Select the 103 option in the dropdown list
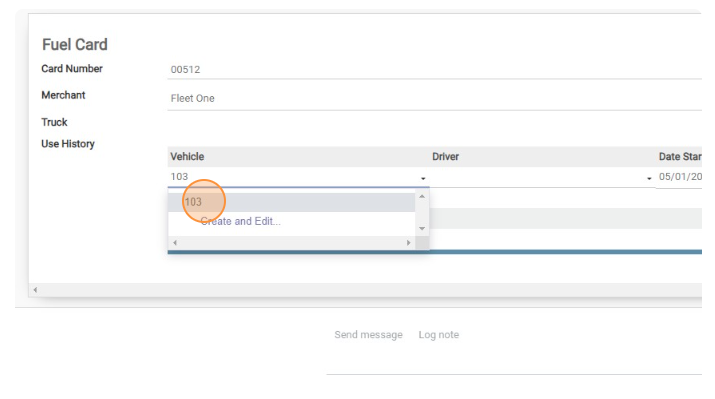The image size is (715, 399). click(x=291, y=202)
